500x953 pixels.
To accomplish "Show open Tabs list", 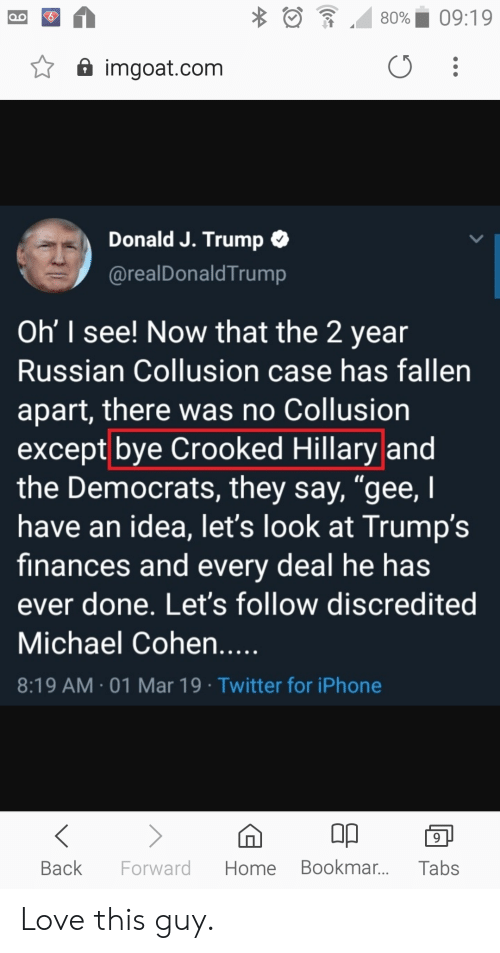I will tap(439, 852).
